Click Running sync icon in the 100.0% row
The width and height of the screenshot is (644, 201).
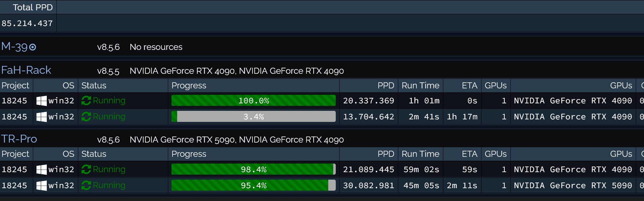click(x=86, y=101)
